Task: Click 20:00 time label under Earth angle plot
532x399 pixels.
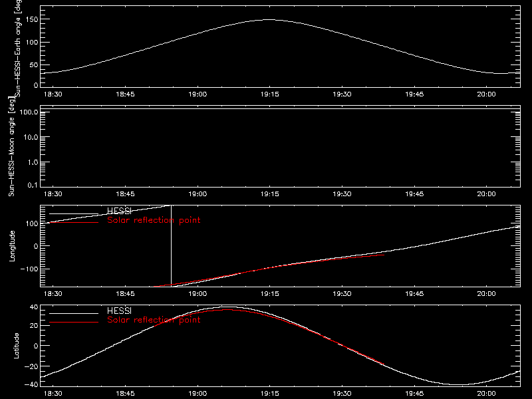Action: click(x=486, y=94)
